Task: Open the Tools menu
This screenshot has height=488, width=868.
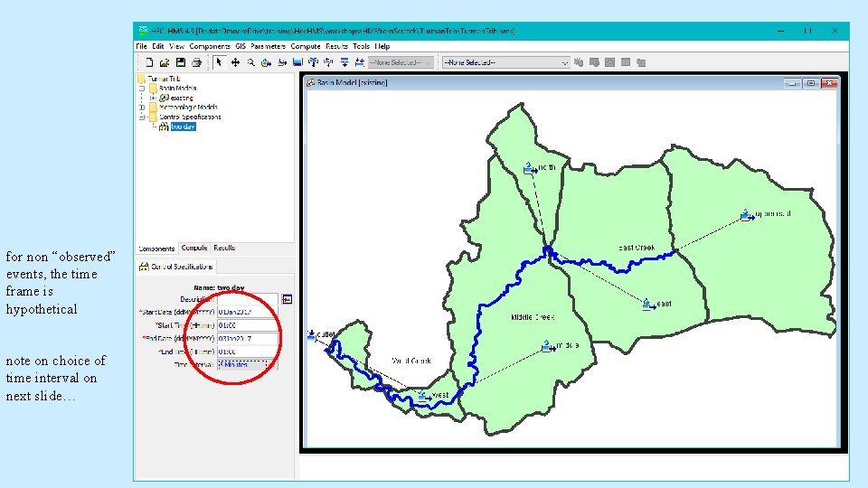Action: coord(361,46)
